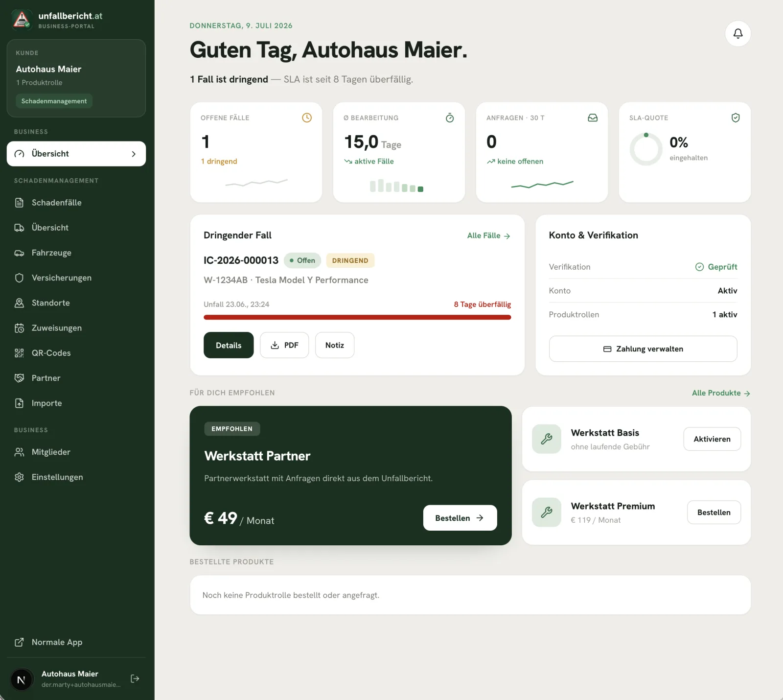This screenshot has width=783, height=700.
Task: Click the logout icon beside Autohaus Maier
Action: (x=135, y=678)
